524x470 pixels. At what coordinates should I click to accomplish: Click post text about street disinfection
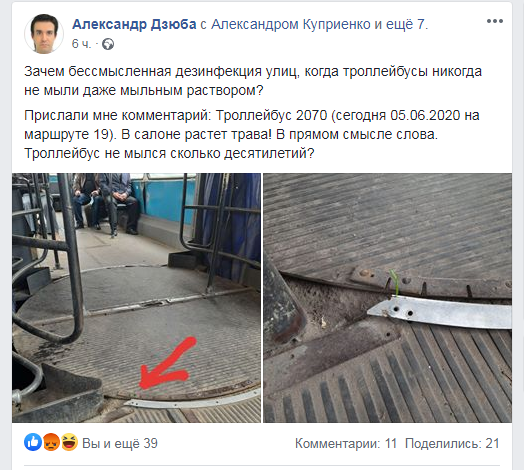coord(253,81)
